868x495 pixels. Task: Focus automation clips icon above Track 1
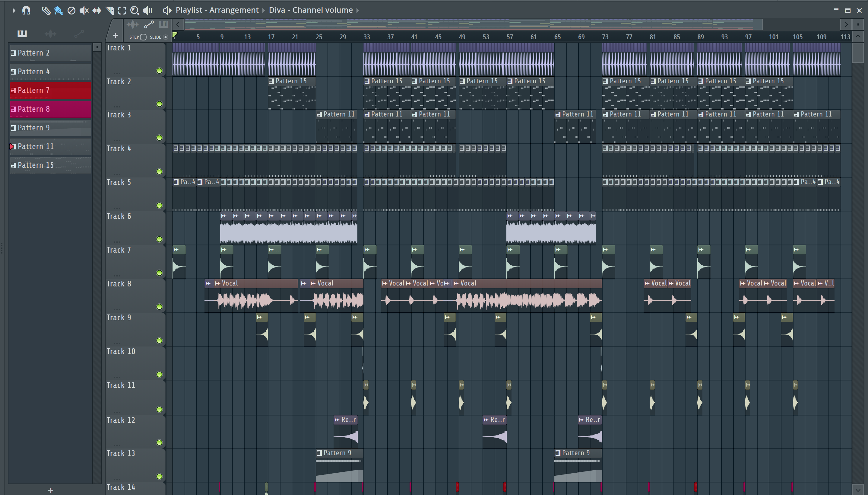click(x=149, y=24)
